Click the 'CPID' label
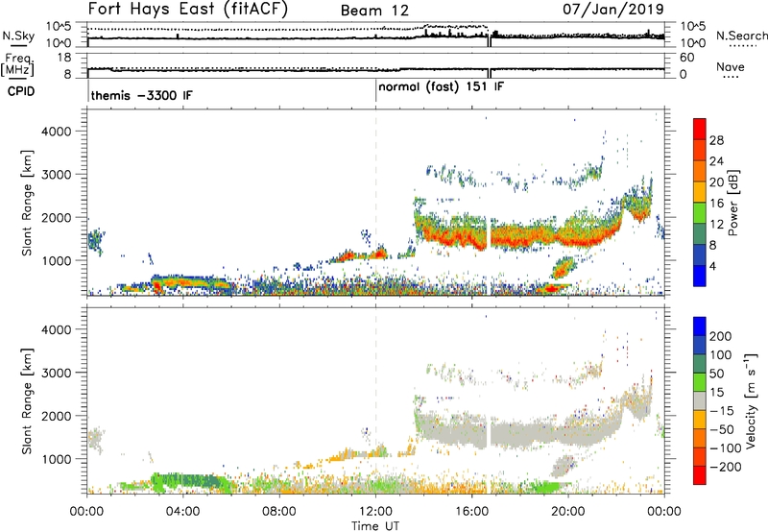 pyautogui.click(x=21, y=91)
